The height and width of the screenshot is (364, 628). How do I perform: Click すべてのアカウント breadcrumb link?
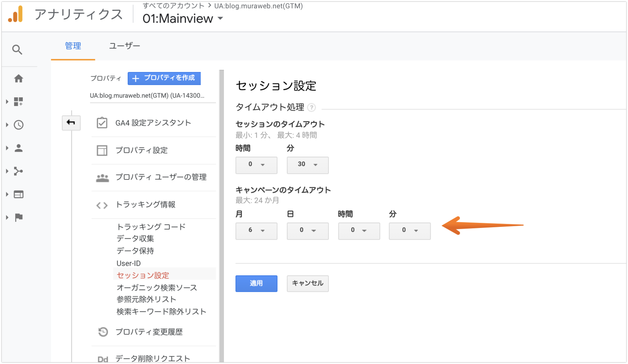tap(173, 6)
